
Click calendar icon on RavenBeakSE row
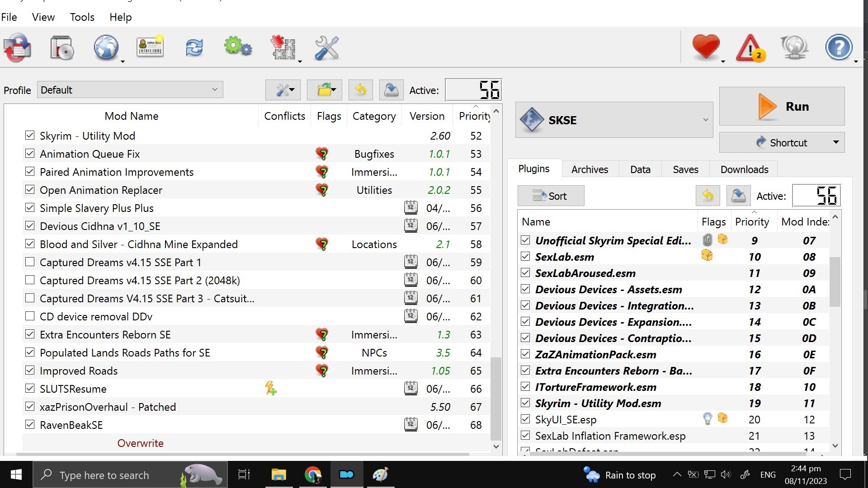coord(410,425)
